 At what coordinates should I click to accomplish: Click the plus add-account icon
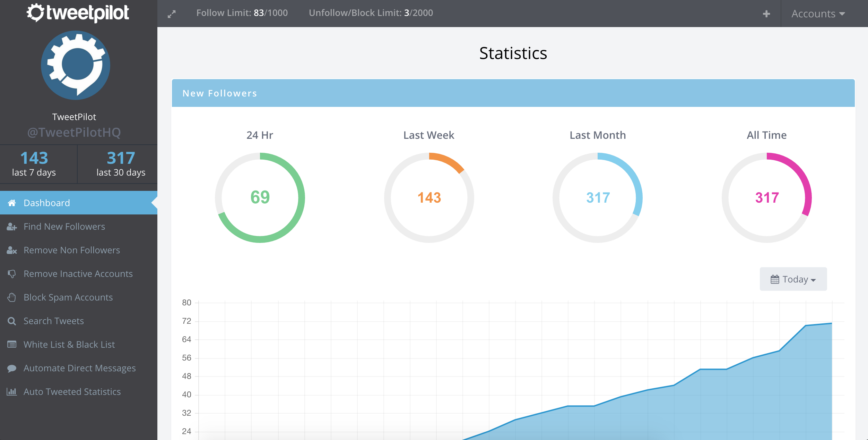click(x=766, y=14)
